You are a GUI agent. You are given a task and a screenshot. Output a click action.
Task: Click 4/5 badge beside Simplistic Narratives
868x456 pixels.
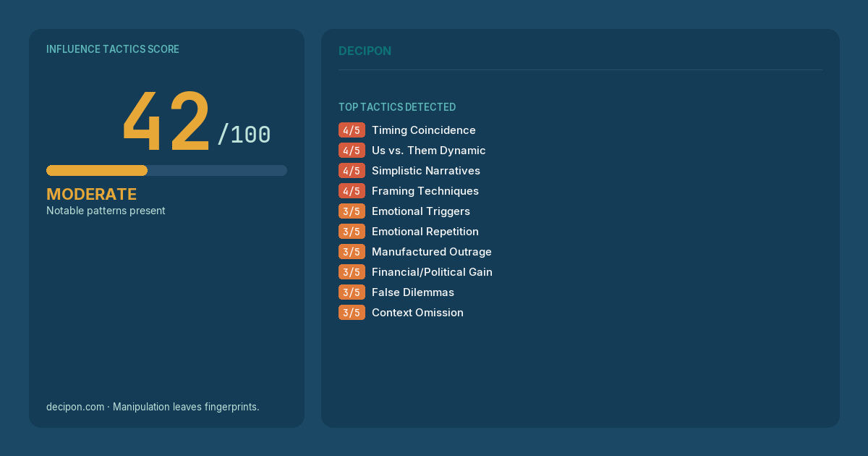(x=352, y=171)
